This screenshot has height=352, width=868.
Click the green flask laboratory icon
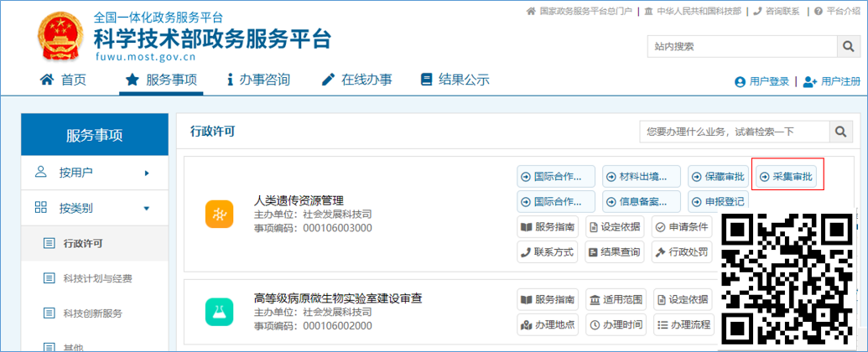pyautogui.click(x=219, y=312)
